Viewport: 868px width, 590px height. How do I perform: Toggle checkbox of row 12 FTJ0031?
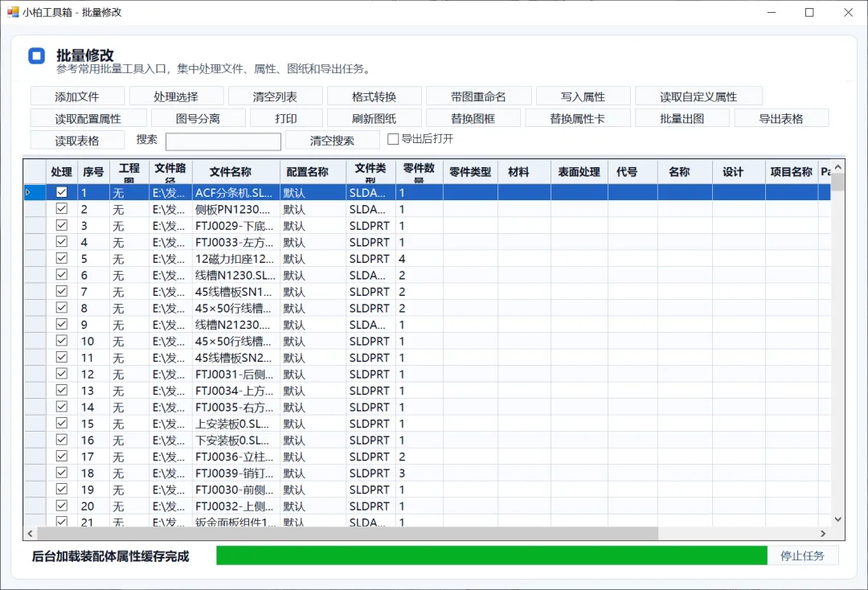pos(61,374)
